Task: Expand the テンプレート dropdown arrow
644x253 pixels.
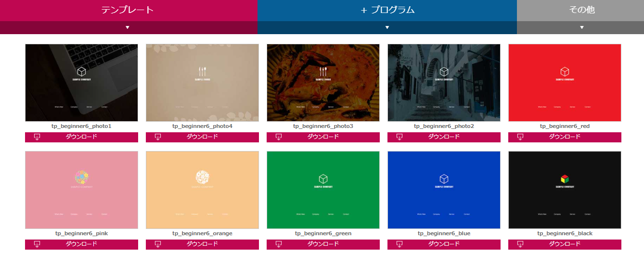Action: [x=128, y=27]
